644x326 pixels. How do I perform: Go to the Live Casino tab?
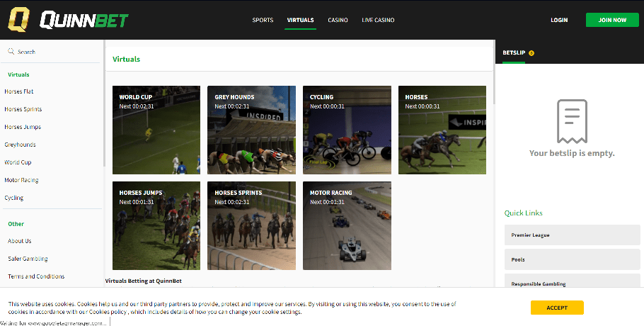(x=378, y=20)
